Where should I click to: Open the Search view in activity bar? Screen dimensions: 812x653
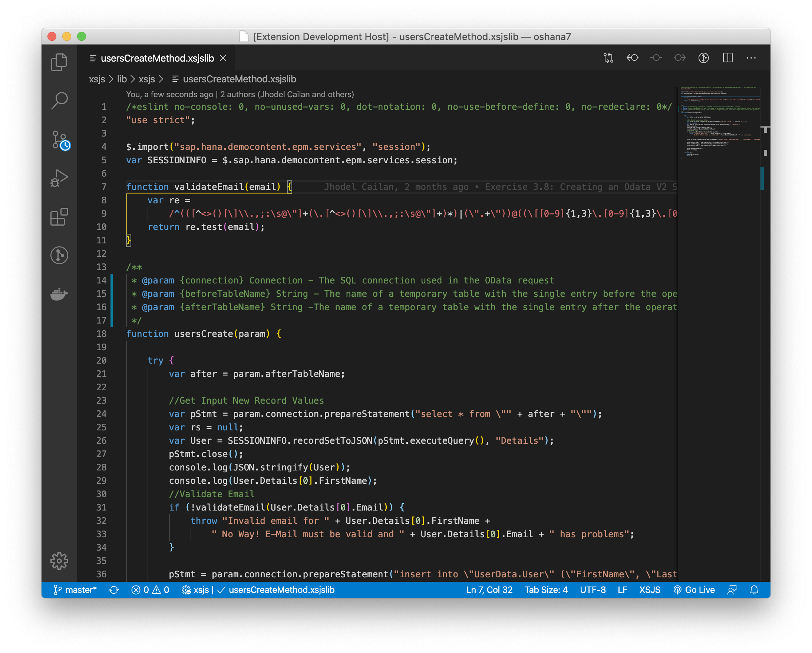click(x=59, y=101)
